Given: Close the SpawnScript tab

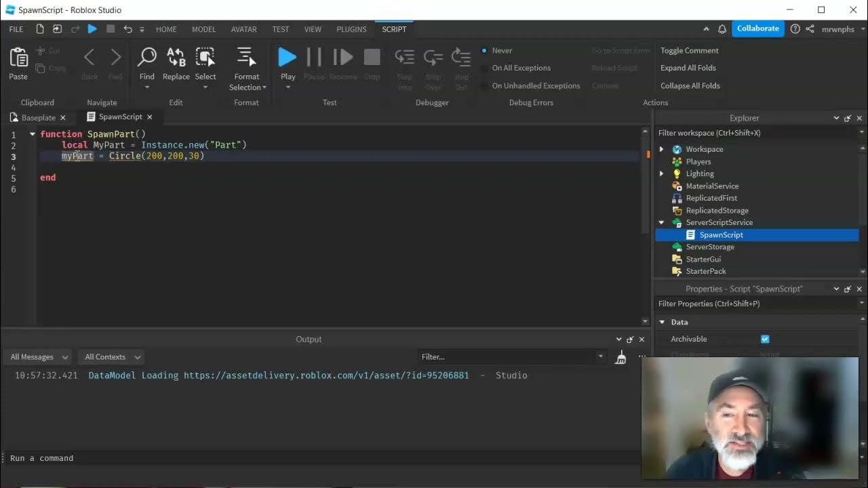Looking at the screenshot, I should [x=150, y=117].
